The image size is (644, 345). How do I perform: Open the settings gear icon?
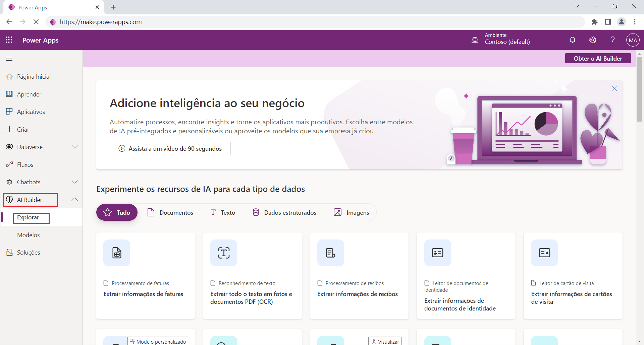593,40
